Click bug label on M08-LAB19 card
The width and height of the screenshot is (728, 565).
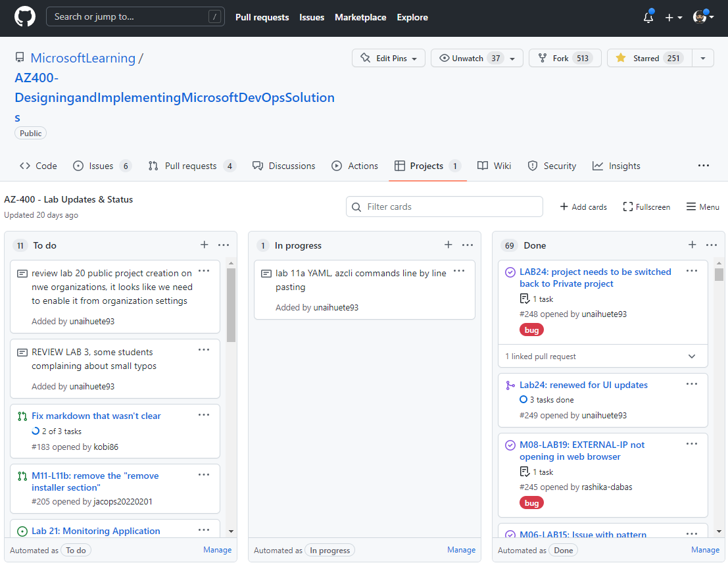531,503
